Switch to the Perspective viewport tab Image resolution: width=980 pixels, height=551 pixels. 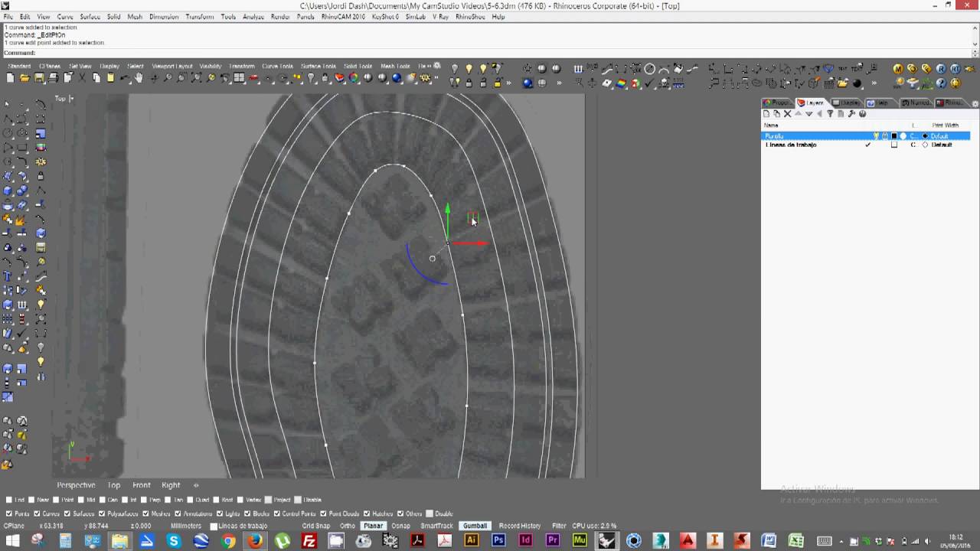(x=76, y=485)
